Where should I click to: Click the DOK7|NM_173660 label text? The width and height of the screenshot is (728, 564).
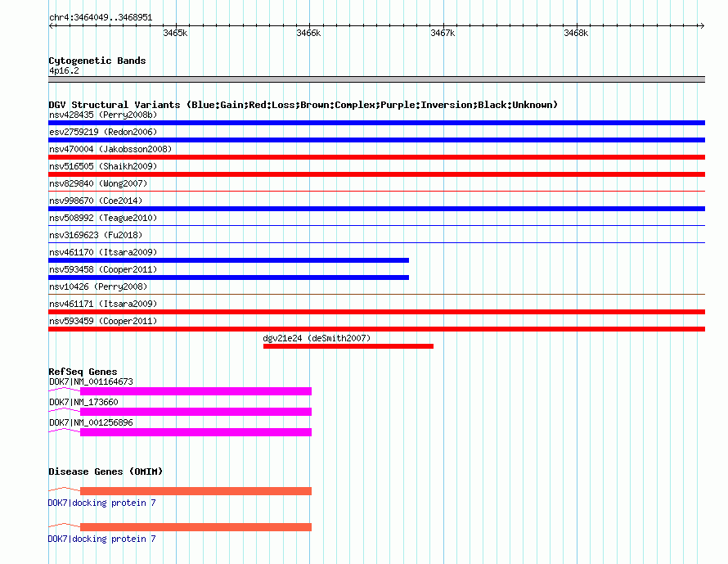point(83,402)
